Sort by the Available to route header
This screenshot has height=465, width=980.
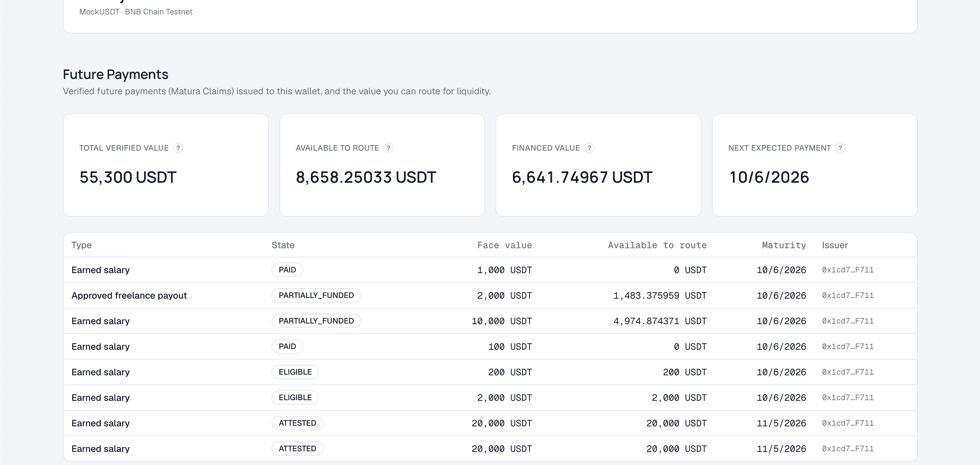click(657, 245)
